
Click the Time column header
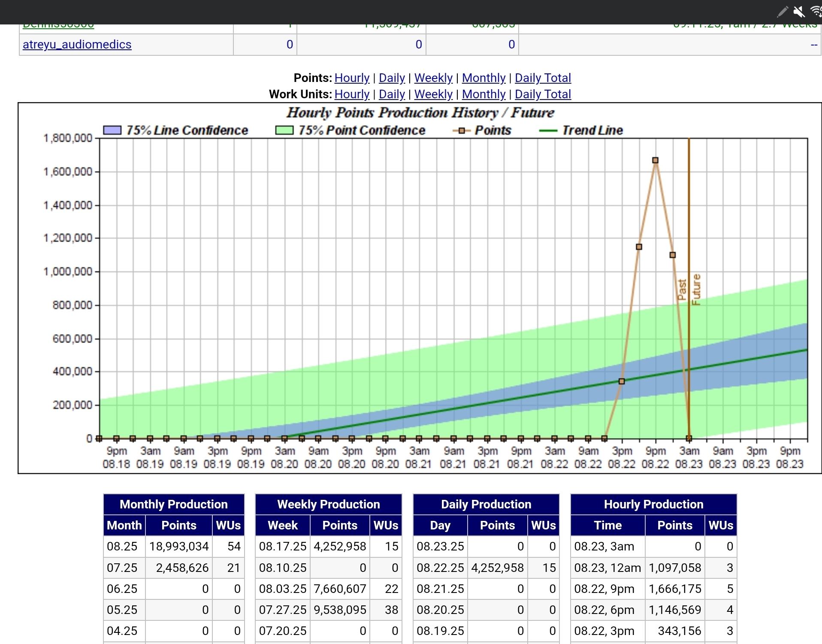(608, 525)
